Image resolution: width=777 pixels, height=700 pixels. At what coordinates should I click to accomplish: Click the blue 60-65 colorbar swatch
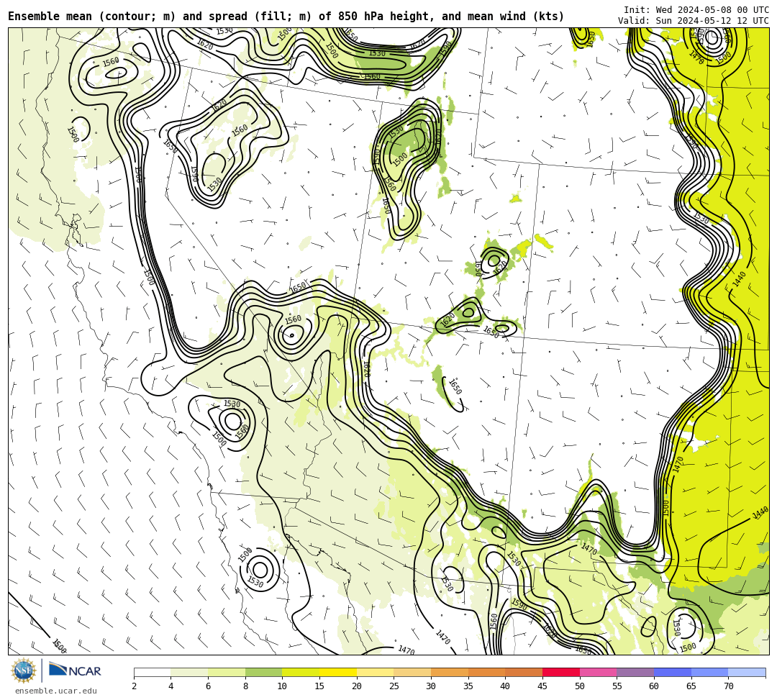pyautogui.click(x=673, y=672)
